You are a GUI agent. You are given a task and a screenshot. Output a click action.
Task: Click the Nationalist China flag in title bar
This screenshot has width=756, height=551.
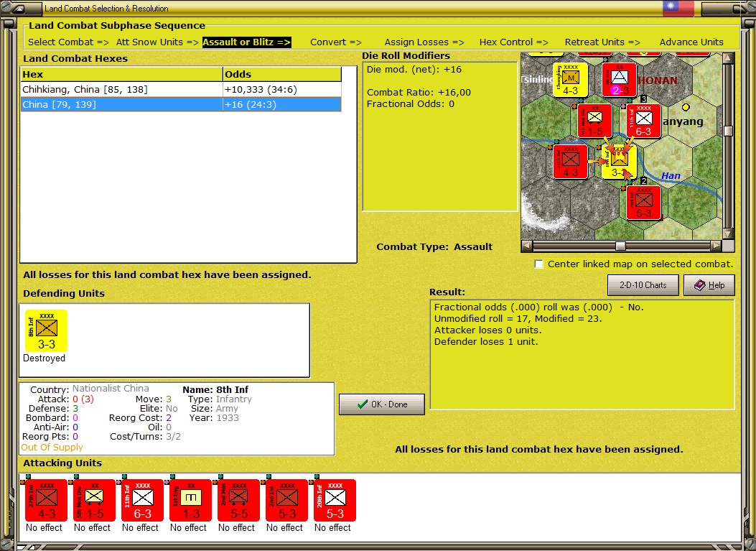click(x=678, y=8)
